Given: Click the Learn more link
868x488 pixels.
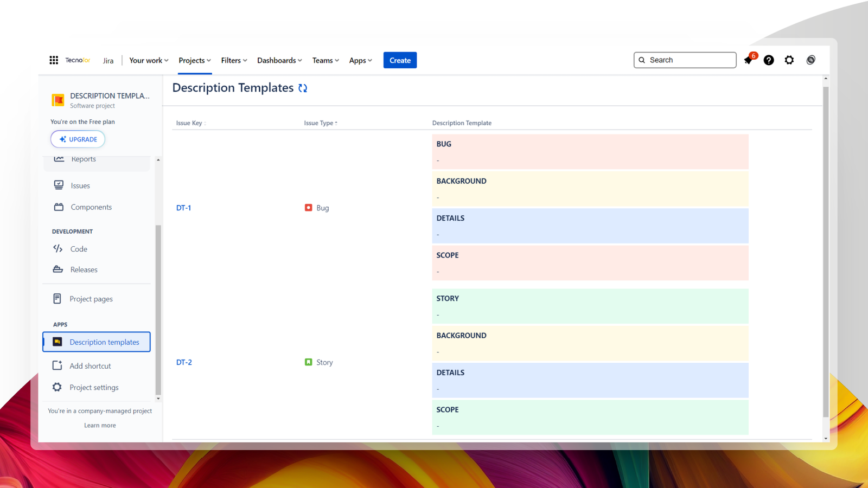Looking at the screenshot, I should [100, 425].
